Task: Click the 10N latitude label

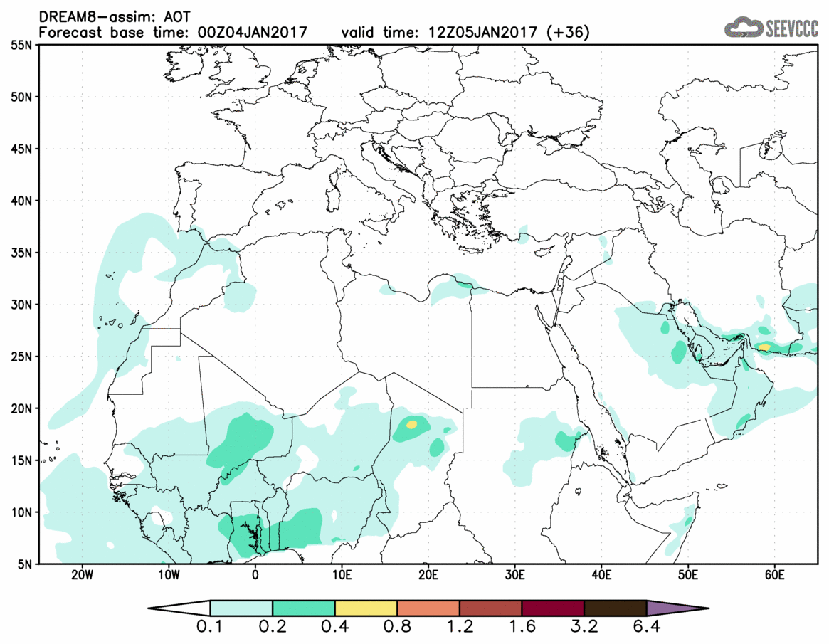Action: click(x=21, y=512)
